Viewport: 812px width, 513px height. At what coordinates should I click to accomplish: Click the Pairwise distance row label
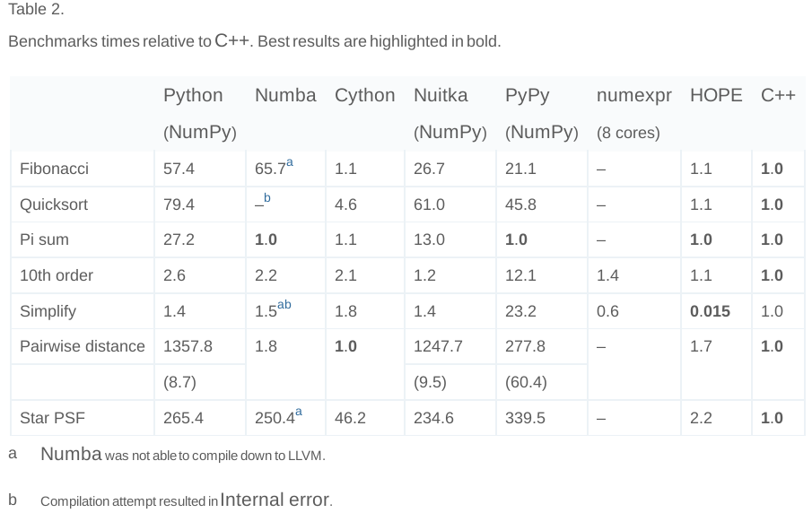tap(83, 346)
